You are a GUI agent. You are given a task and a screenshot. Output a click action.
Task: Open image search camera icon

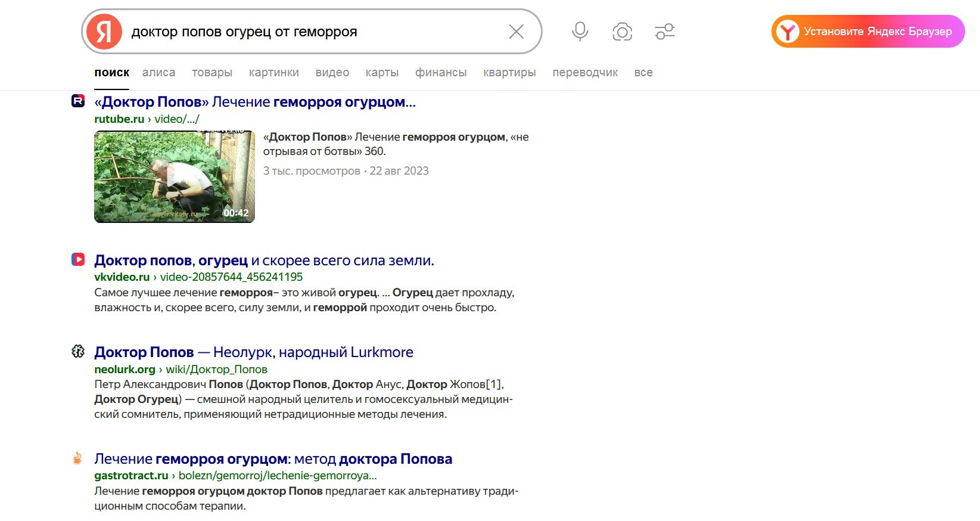click(622, 32)
